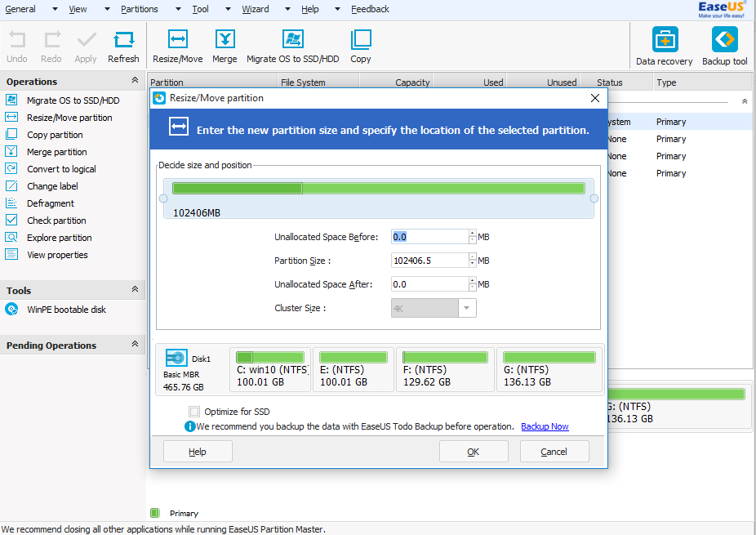The height and width of the screenshot is (535, 756).
Task: Click the Undo toolbar icon
Action: pos(17,39)
